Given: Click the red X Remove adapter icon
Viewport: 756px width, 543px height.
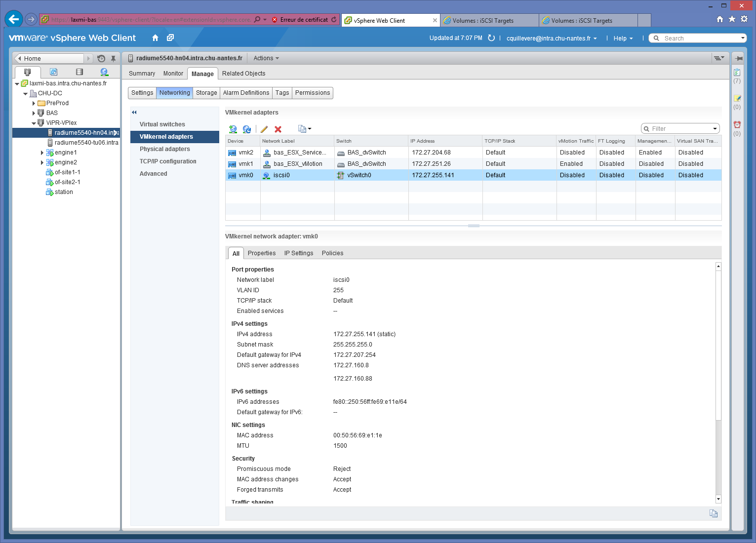Looking at the screenshot, I should [x=278, y=129].
